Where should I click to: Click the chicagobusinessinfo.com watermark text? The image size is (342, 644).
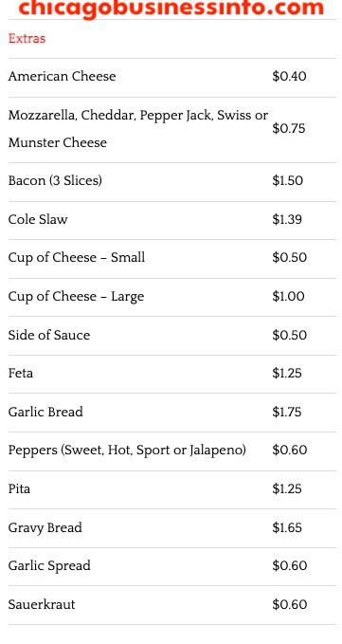coord(171,9)
